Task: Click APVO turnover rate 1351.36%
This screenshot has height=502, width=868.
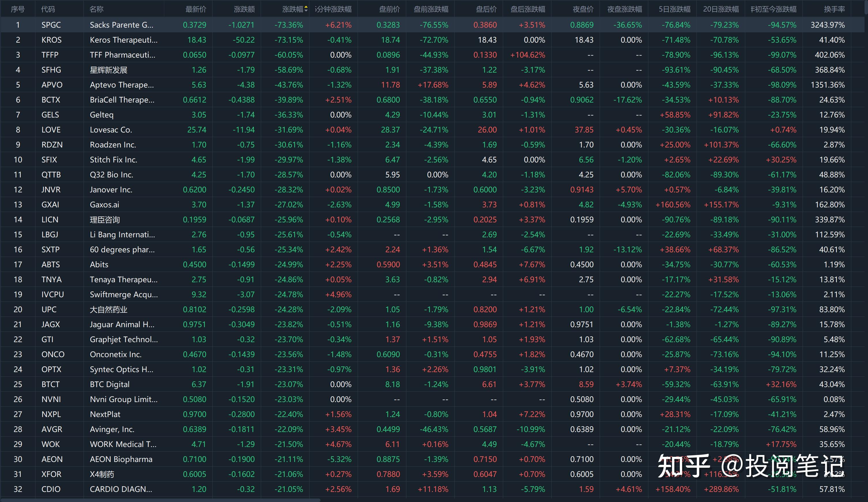Action: (x=827, y=85)
